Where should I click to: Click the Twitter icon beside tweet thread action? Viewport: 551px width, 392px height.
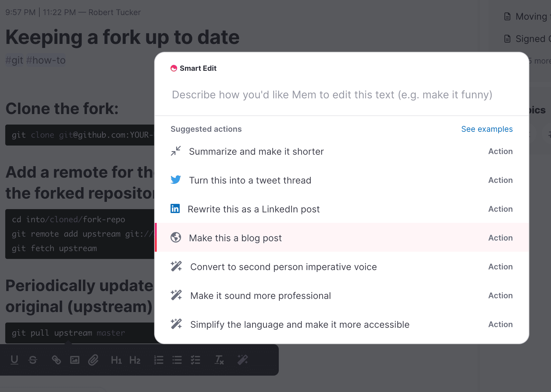coord(176,180)
